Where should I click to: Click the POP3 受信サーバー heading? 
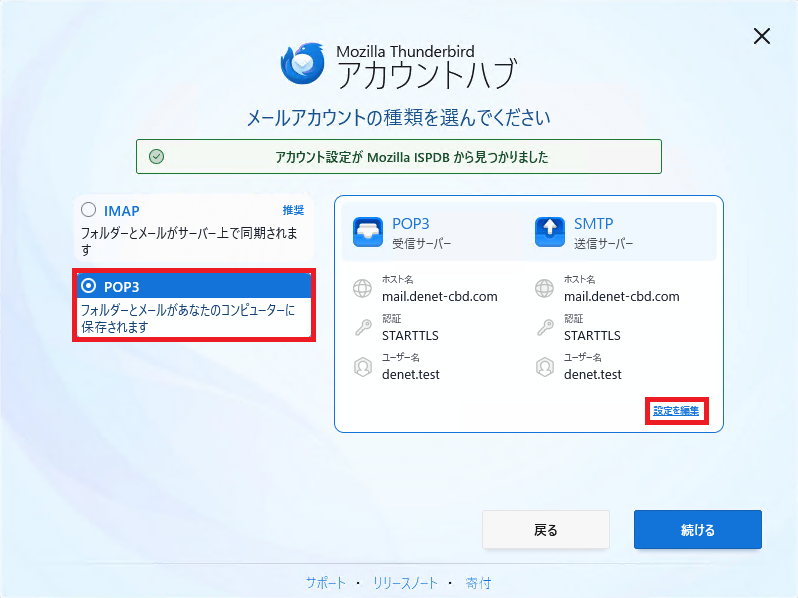coord(421,233)
